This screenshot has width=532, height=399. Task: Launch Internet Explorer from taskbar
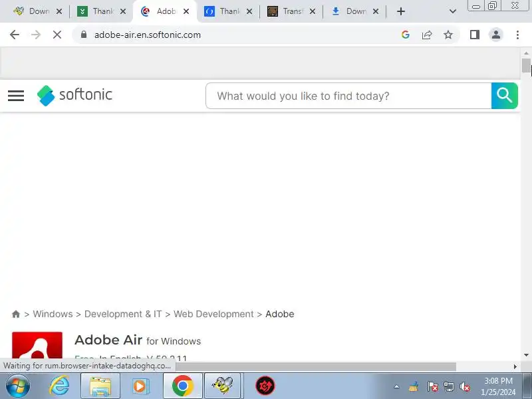pyautogui.click(x=60, y=386)
